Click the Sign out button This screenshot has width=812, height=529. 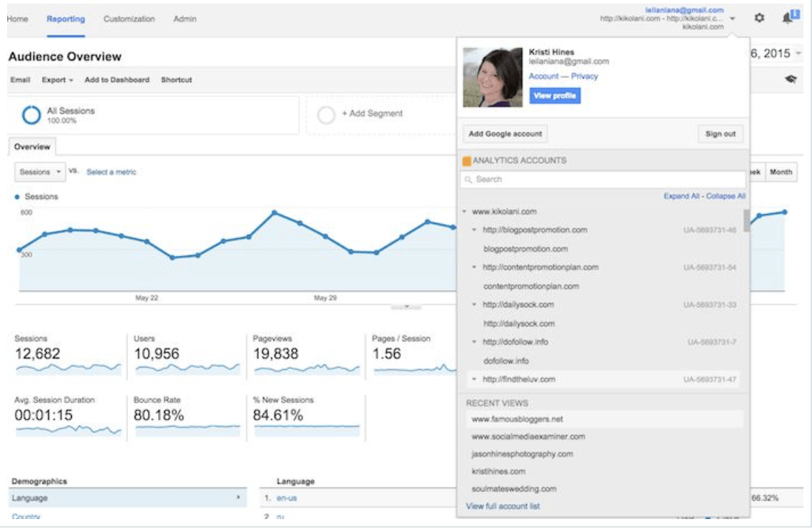click(720, 134)
